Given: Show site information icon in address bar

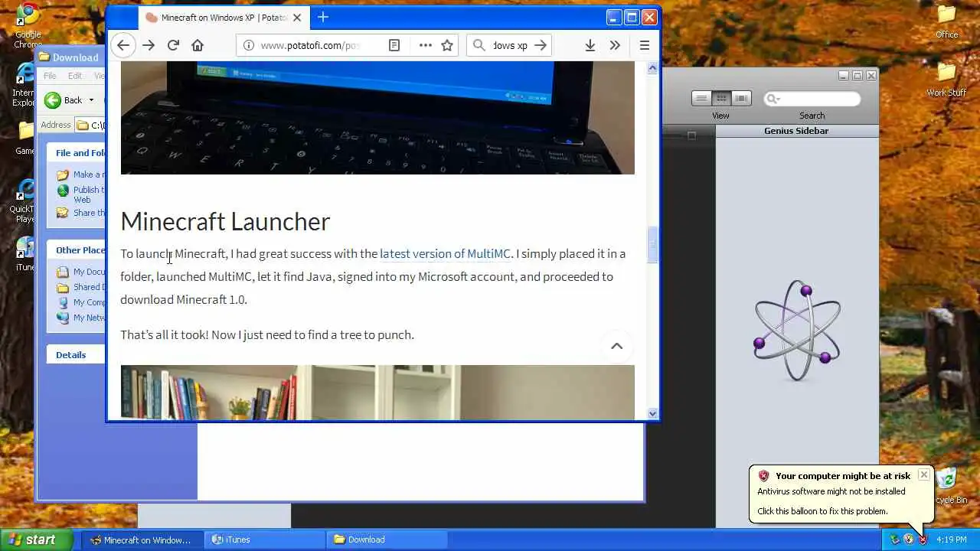Looking at the screenshot, I should point(249,45).
